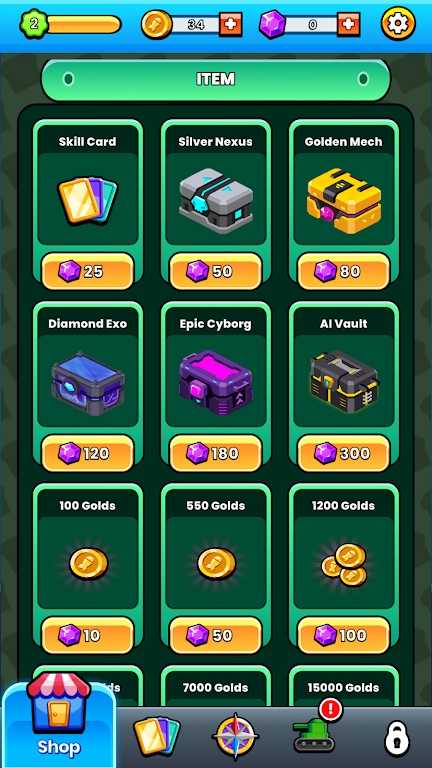
Task: Purchase 100 Golds for 10 gems
Action: tap(88, 635)
